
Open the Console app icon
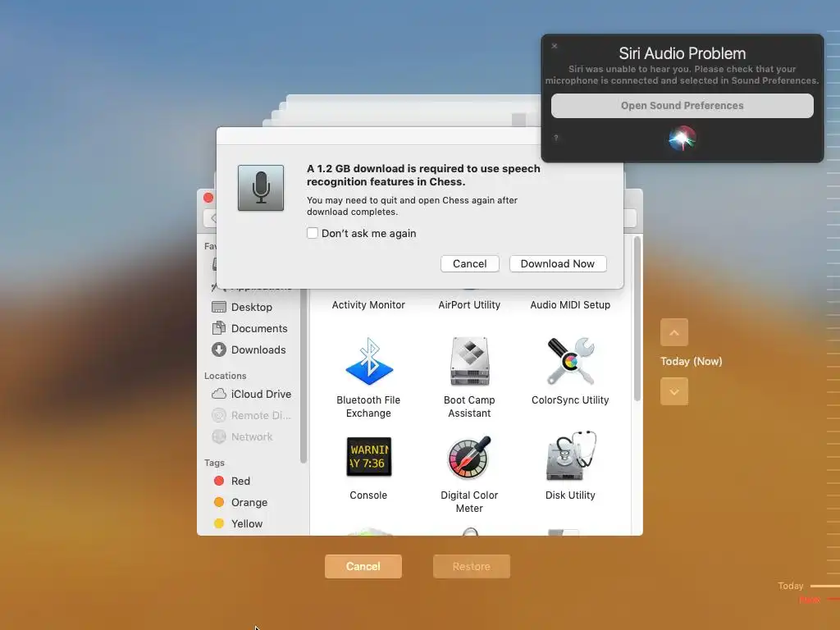coord(368,457)
